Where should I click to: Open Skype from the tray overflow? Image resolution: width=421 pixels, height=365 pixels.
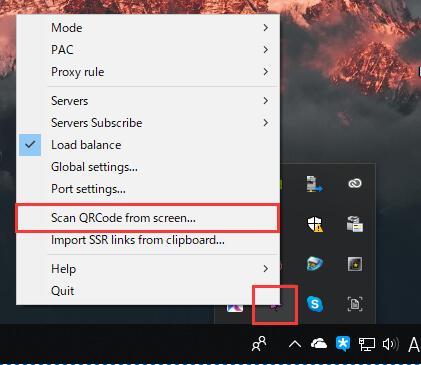point(315,304)
